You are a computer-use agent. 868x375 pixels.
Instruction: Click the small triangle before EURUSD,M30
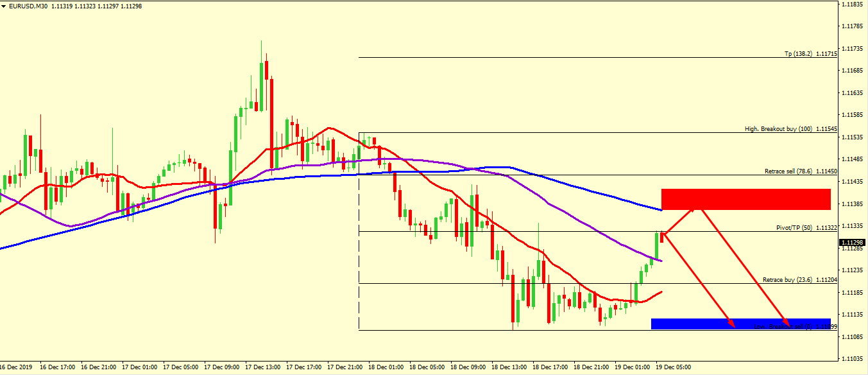point(5,6)
